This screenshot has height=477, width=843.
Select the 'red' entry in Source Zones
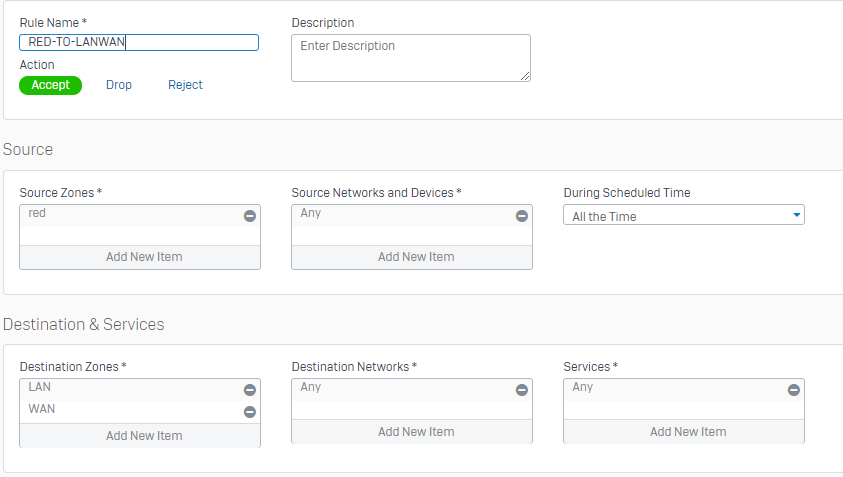point(120,214)
